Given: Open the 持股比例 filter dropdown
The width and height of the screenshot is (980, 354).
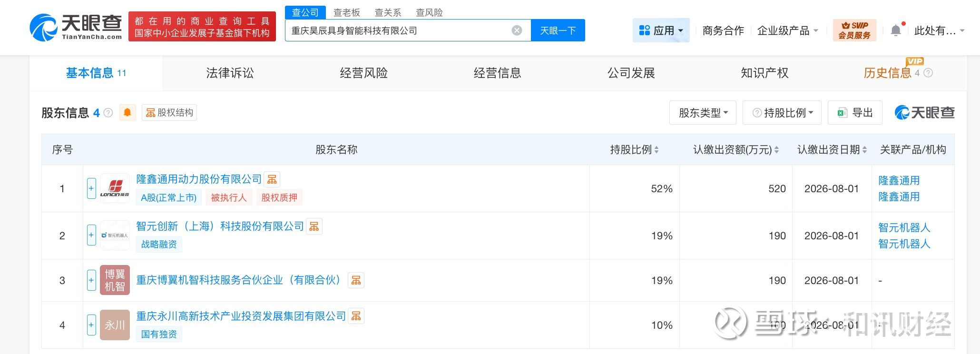Looking at the screenshot, I should (782, 113).
